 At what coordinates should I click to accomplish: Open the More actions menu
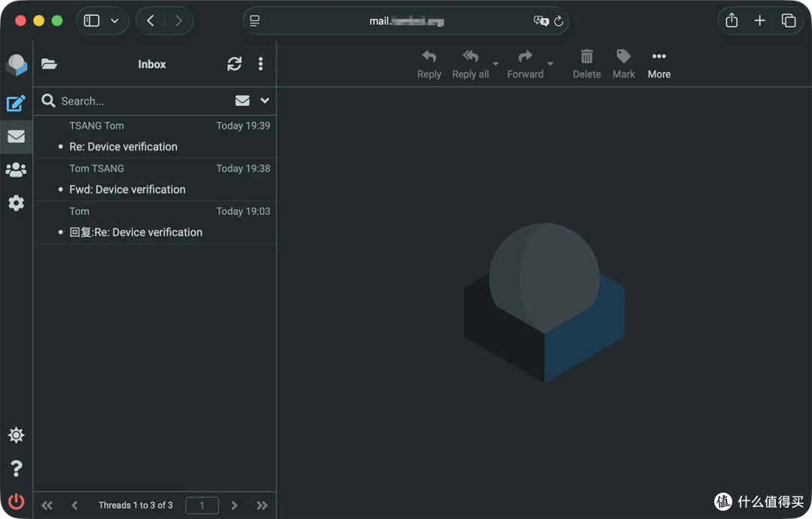click(x=659, y=64)
